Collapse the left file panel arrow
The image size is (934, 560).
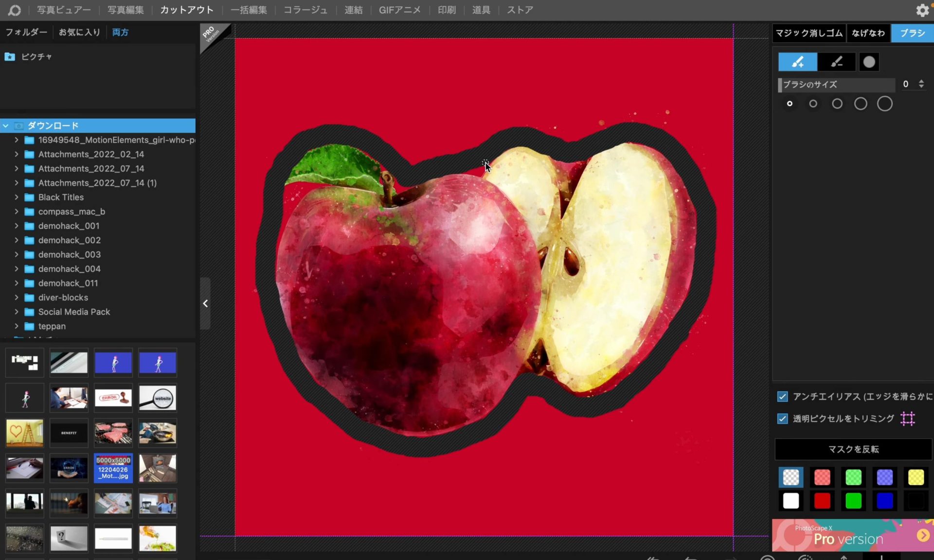coord(205,304)
